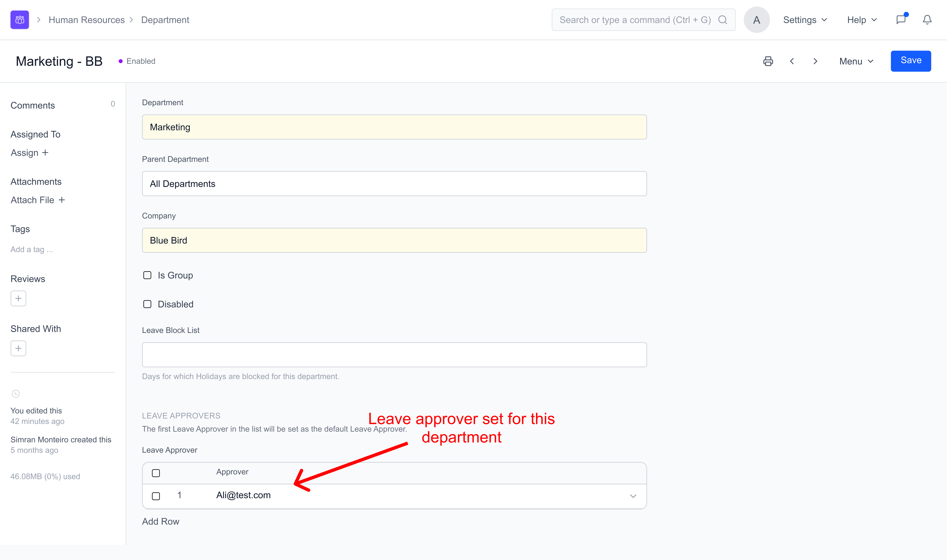Open the Menu dropdown

(856, 61)
